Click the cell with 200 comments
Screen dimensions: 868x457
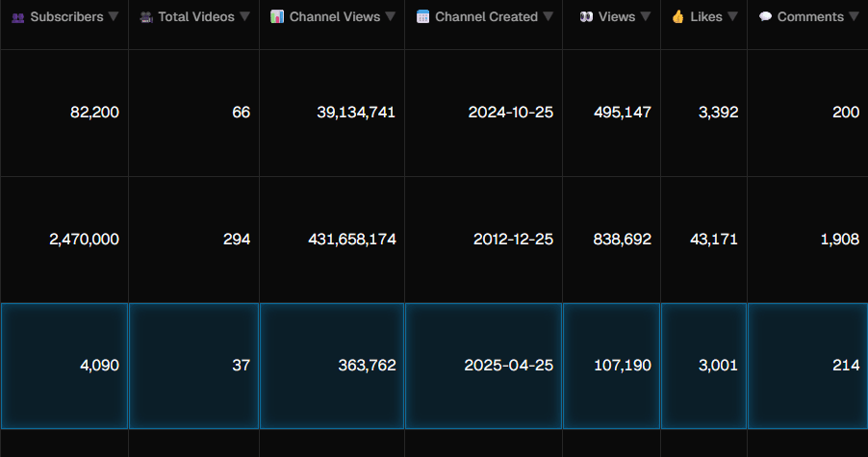click(x=807, y=113)
